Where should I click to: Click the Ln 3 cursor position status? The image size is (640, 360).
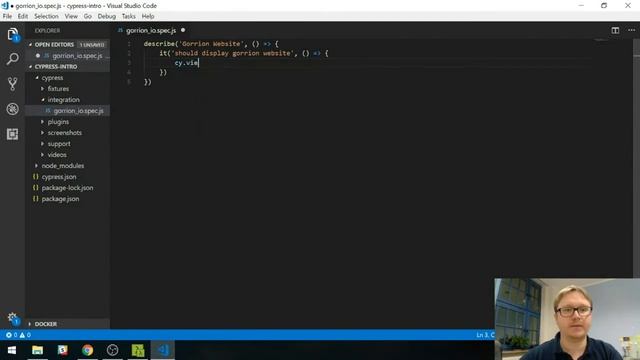pos(485,335)
